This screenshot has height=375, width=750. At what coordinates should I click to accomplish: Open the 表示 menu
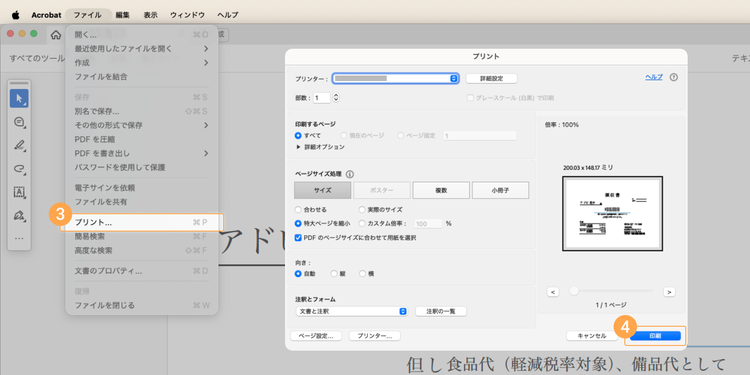(x=150, y=15)
